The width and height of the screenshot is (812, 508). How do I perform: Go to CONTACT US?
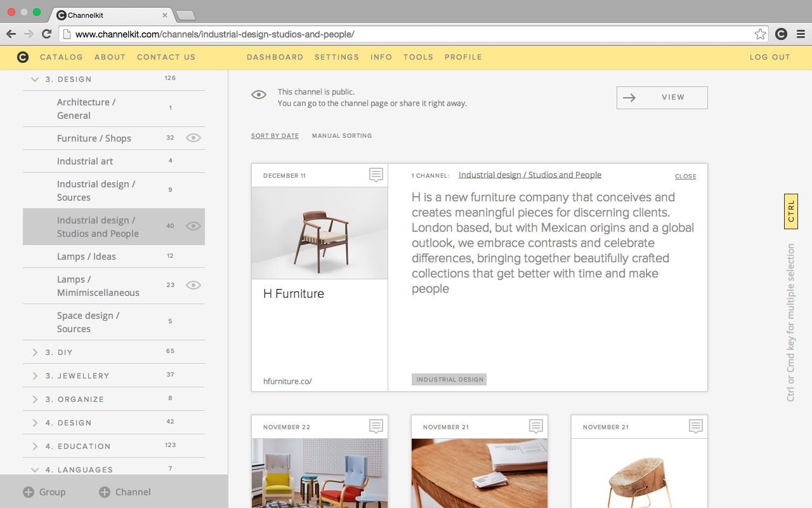(166, 57)
